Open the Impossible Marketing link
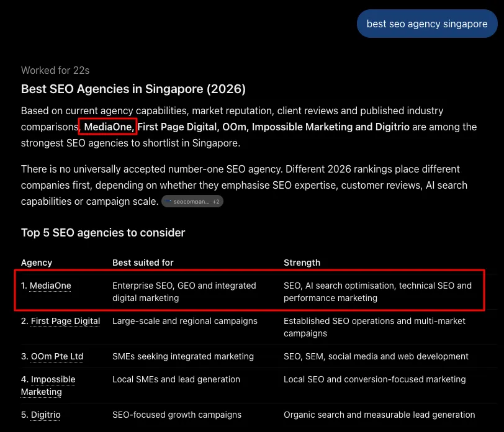Image resolution: width=504 pixels, height=432 pixels. point(48,385)
